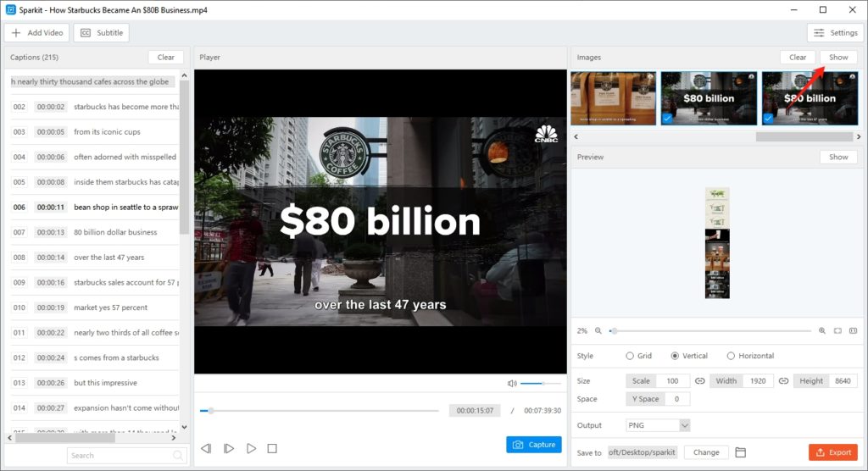Viewport: 868px width, 471px height.
Task: Uncheck the middle $80 billion thumbnail checkbox
Action: (668, 119)
